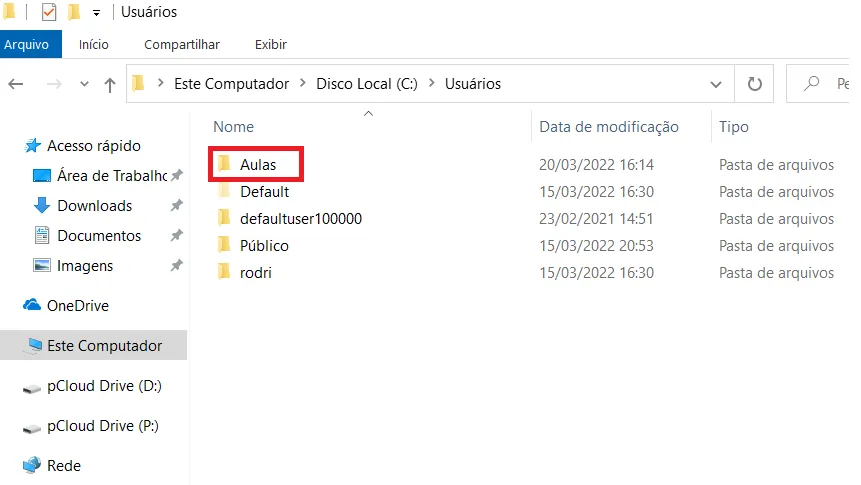The image size is (861, 485).
Task: Switch to the Exibir ribbon tab
Action: 271,44
